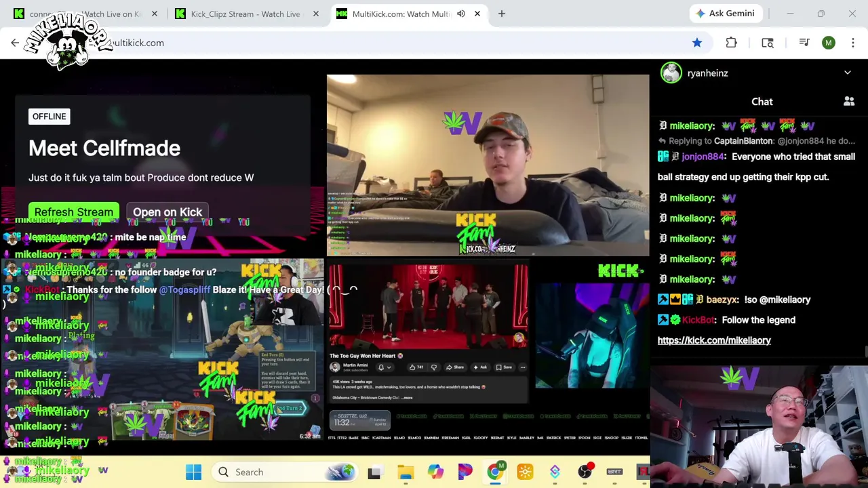Viewport: 868px width, 488px height.
Task: Click the card game stream video
Action: point(163,349)
